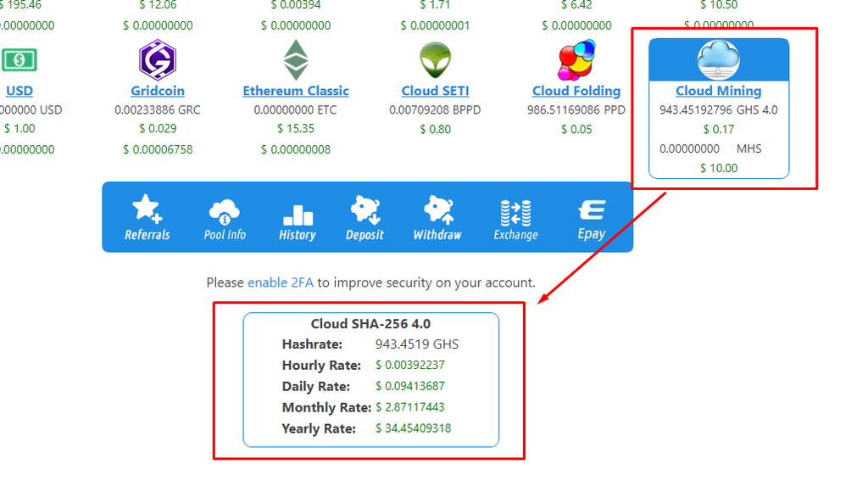Select Cloud Mining $ 10.00 price

(719, 168)
